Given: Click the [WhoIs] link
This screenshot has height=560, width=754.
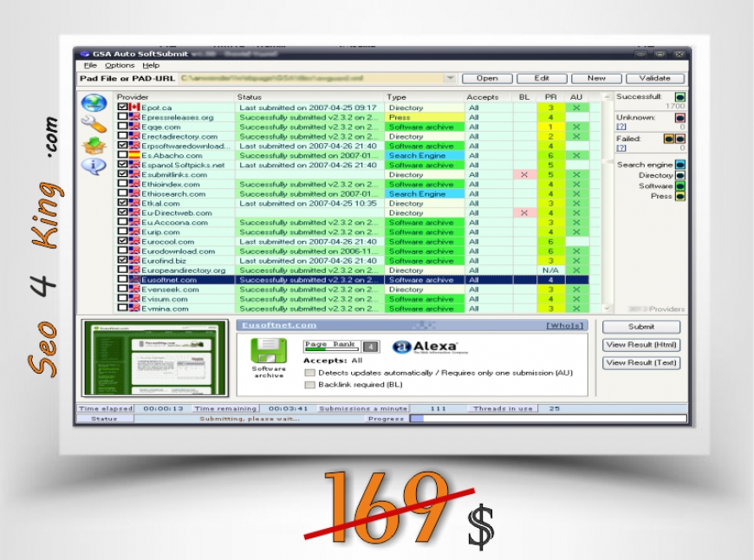Looking at the screenshot, I should coord(564,326).
